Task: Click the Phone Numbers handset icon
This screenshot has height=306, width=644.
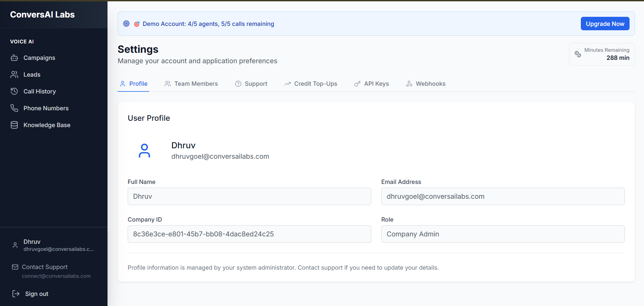Action: 14,108
